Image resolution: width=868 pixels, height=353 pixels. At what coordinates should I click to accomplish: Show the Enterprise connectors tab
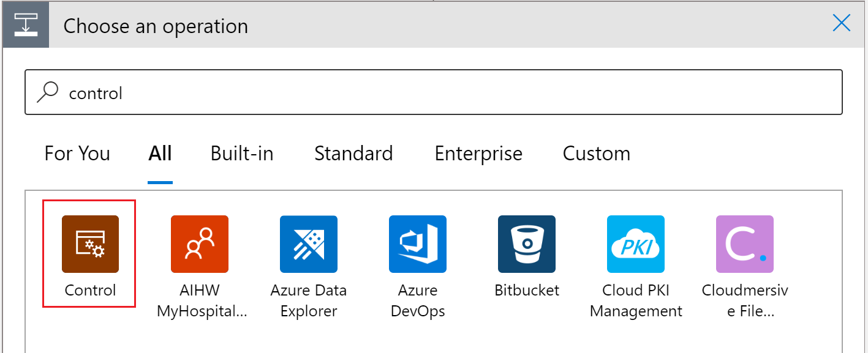tap(478, 154)
